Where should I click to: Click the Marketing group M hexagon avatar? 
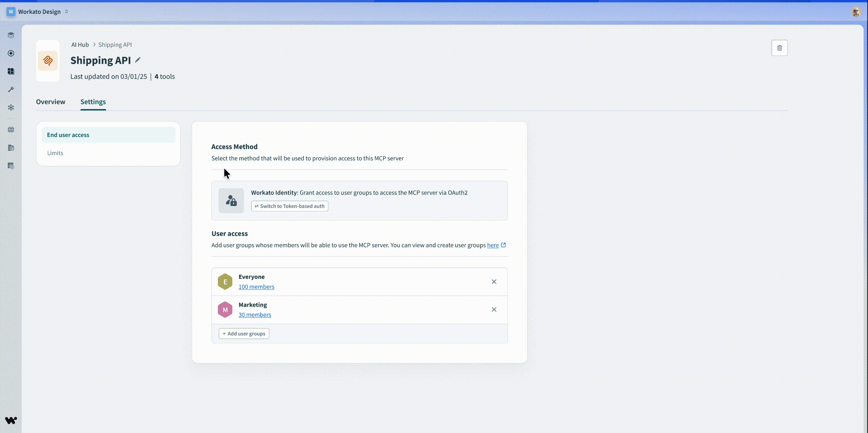[x=225, y=310]
